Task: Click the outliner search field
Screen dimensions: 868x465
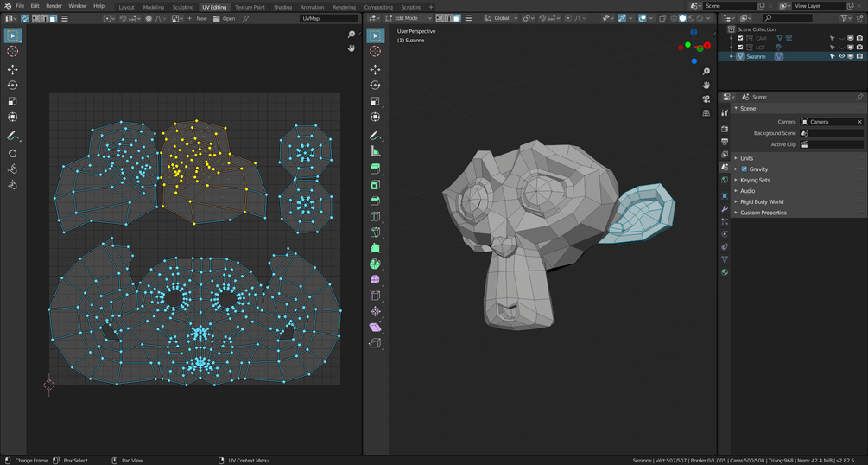Action: pos(787,18)
